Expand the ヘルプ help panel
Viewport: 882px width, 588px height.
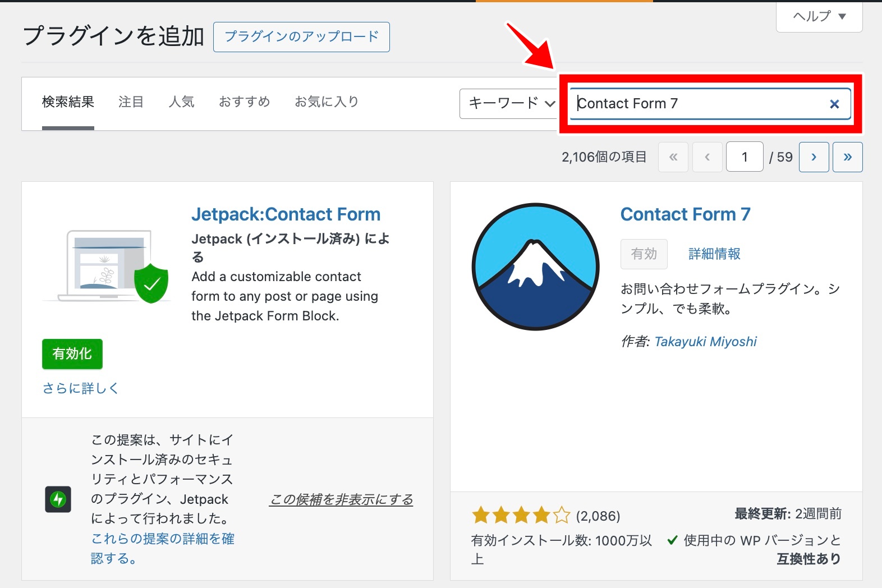[819, 16]
